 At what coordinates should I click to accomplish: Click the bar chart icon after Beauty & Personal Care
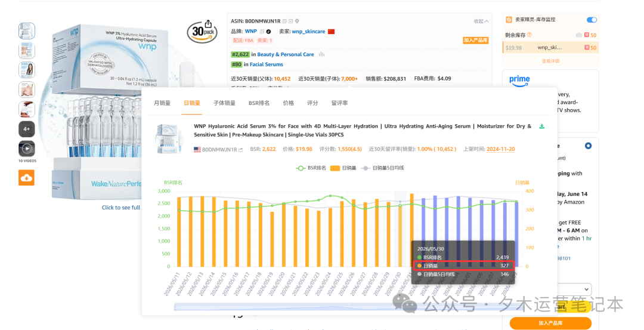[321, 54]
